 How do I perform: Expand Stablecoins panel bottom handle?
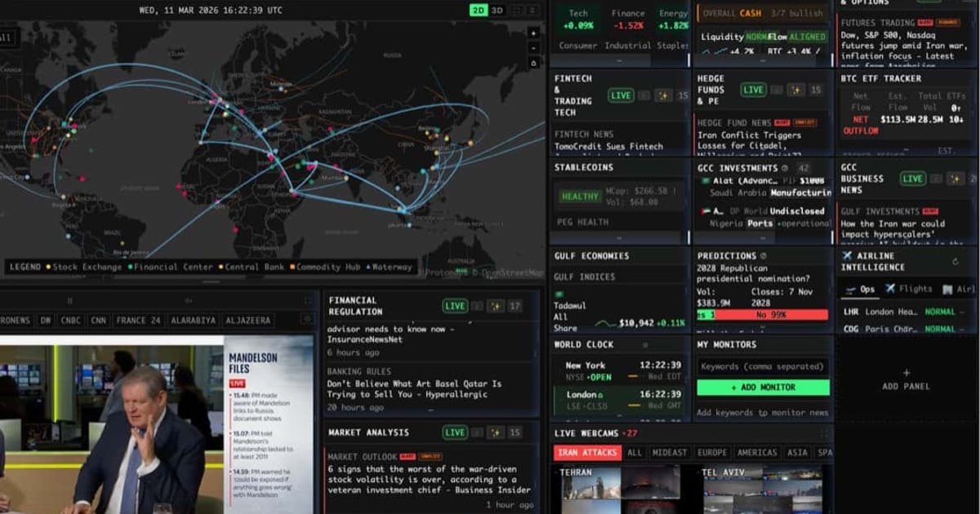619,239
